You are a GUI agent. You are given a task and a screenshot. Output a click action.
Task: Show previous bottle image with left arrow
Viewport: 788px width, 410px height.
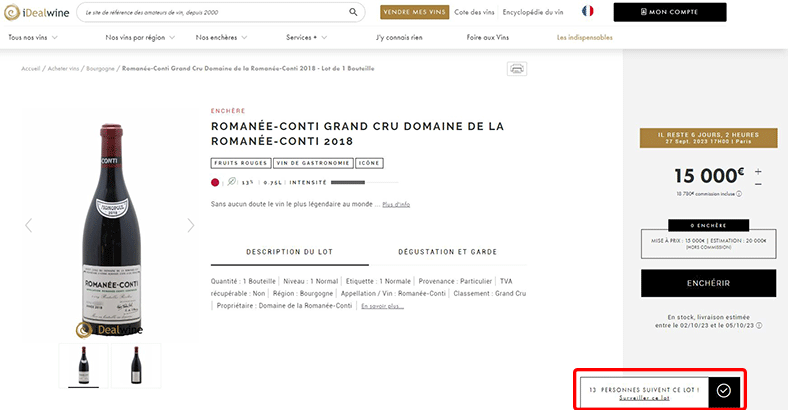click(29, 225)
